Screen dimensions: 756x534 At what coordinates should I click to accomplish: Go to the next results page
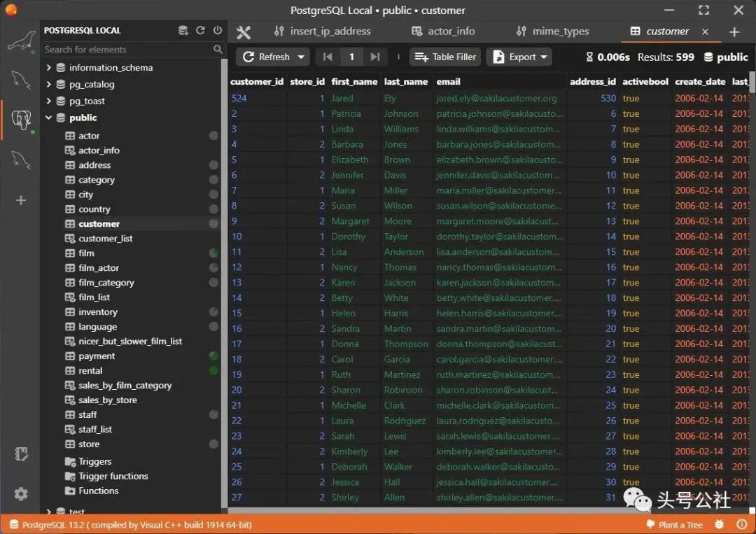pos(375,57)
